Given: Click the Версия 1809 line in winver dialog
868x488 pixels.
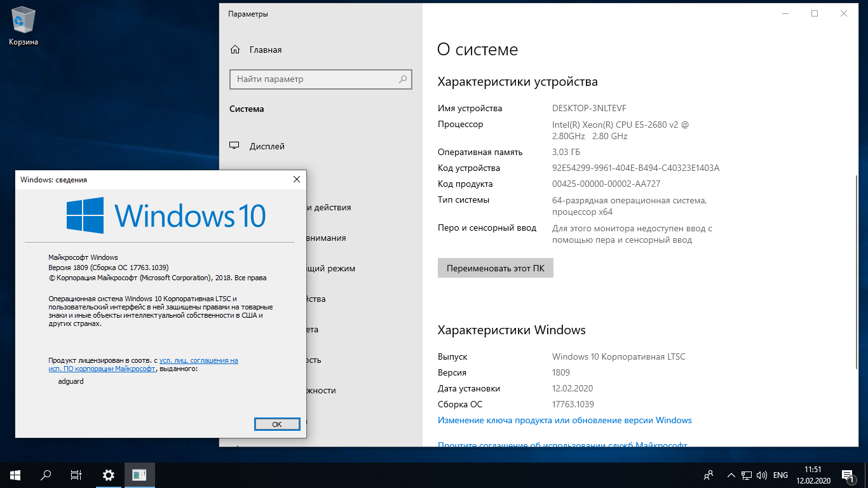Looking at the screenshot, I should tap(109, 268).
